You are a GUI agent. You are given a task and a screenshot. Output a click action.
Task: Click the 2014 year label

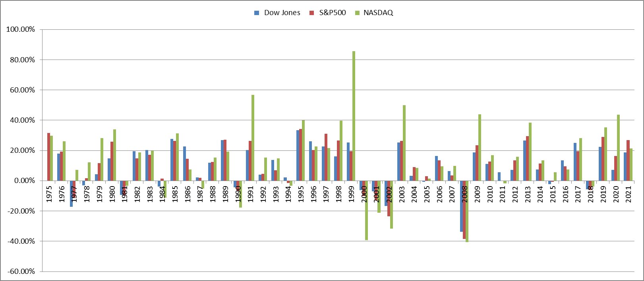540,193
